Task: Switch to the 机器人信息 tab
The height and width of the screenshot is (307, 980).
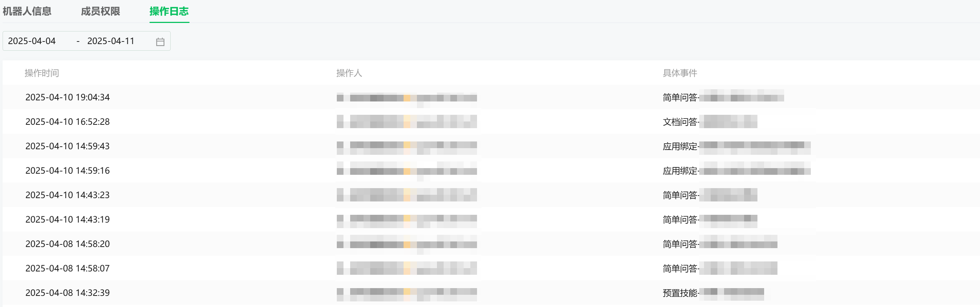Action: click(27, 11)
